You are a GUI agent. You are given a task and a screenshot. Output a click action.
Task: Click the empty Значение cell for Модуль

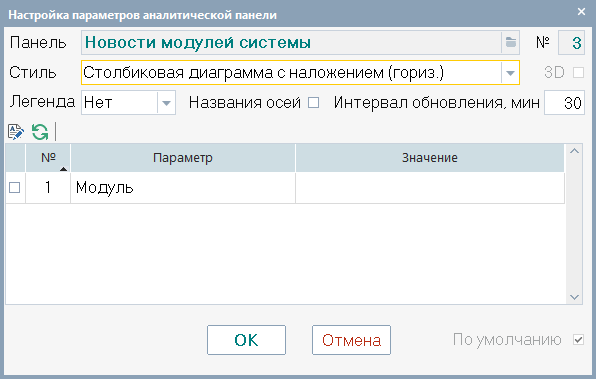(430, 188)
